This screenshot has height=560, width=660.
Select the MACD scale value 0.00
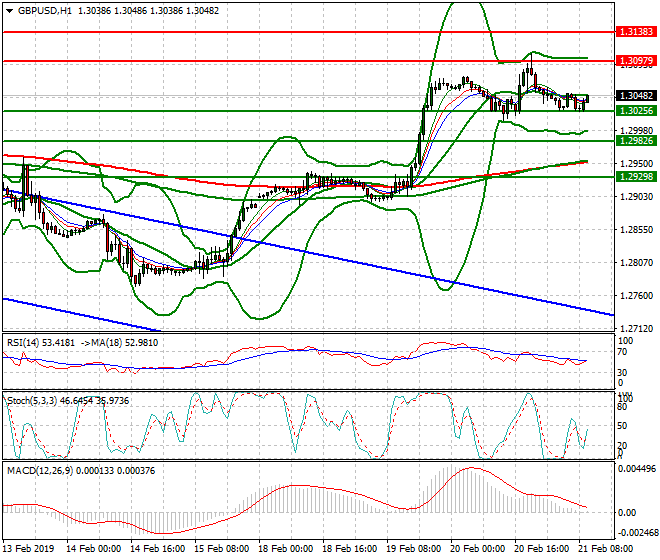pyautogui.click(x=627, y=512)
